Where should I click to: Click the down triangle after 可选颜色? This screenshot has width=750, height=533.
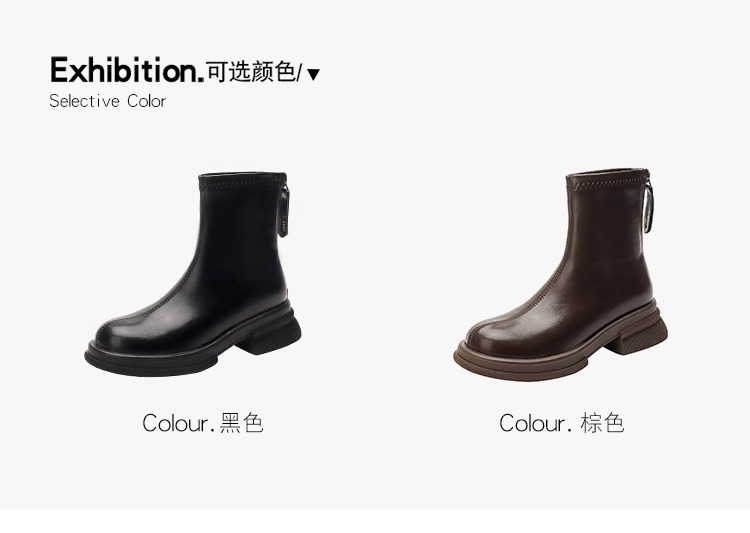click(313, 74)
